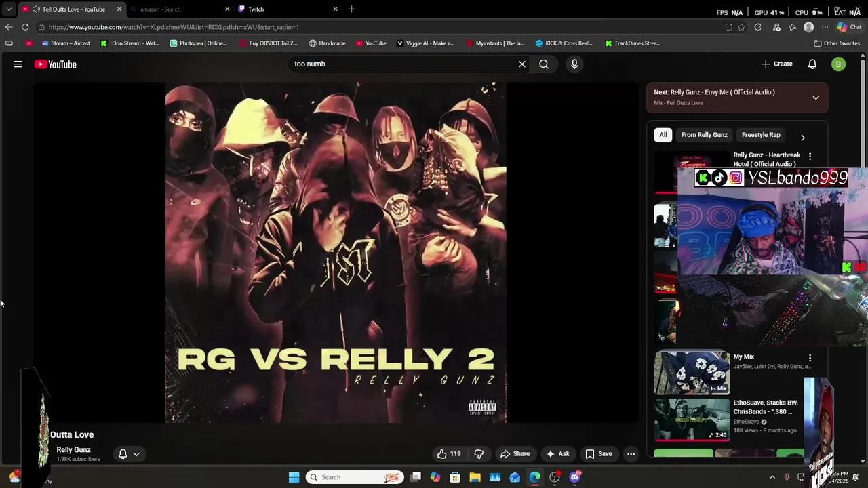Open the EthoSuave channel name

point(746,421)
